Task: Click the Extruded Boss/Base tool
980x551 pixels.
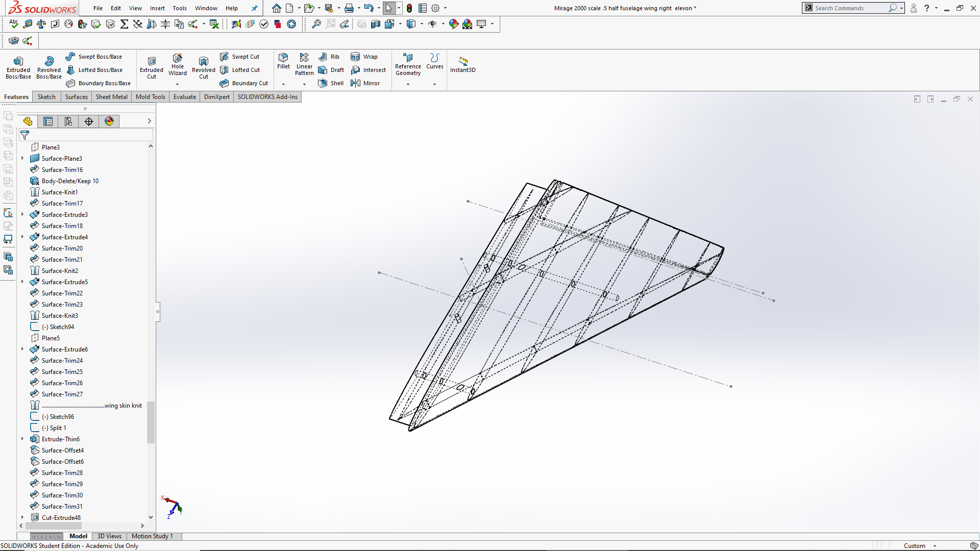Action: point(18,65)
